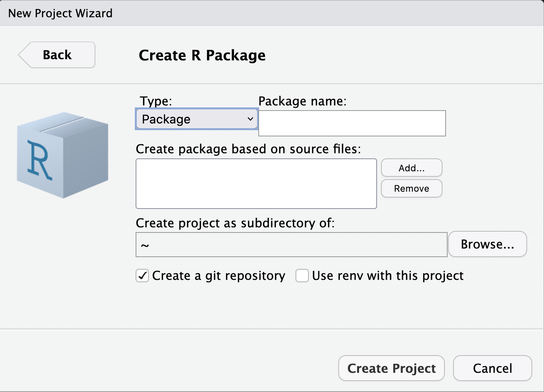Click the source files list box

256,183
